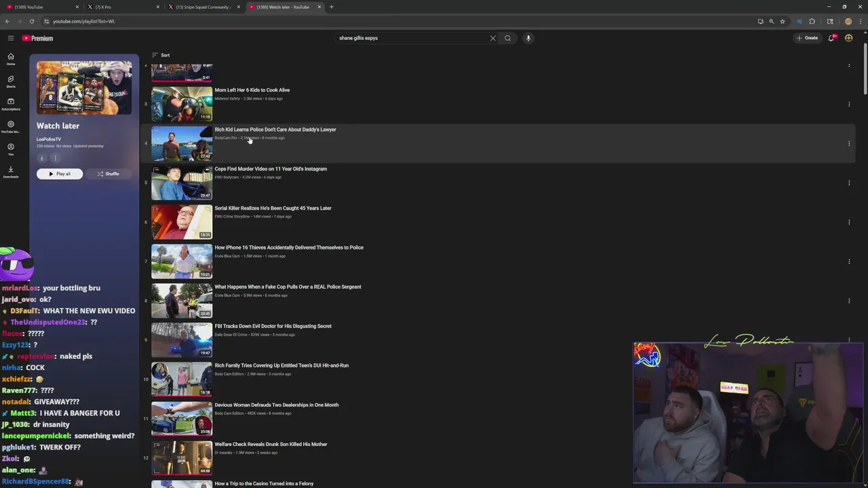This screenshot has height=488, width=868.
Task: Download the Watch later playlist
Action: tap(41, 158)
